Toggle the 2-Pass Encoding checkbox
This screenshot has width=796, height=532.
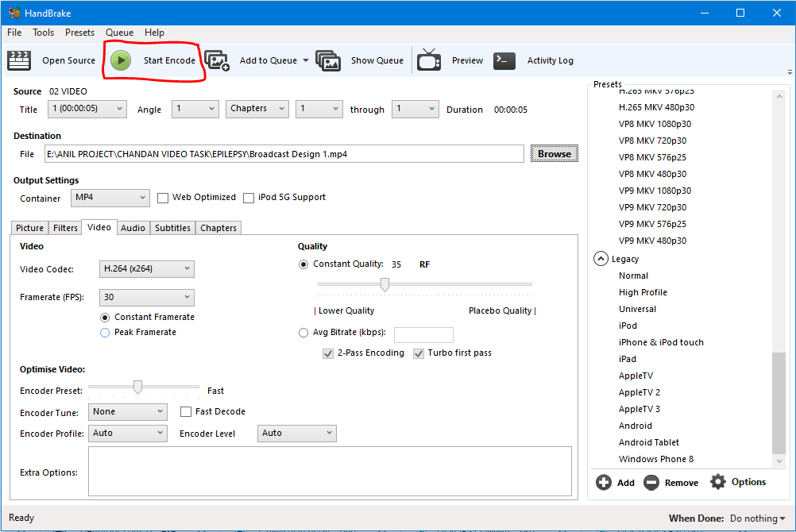[328, 354]
